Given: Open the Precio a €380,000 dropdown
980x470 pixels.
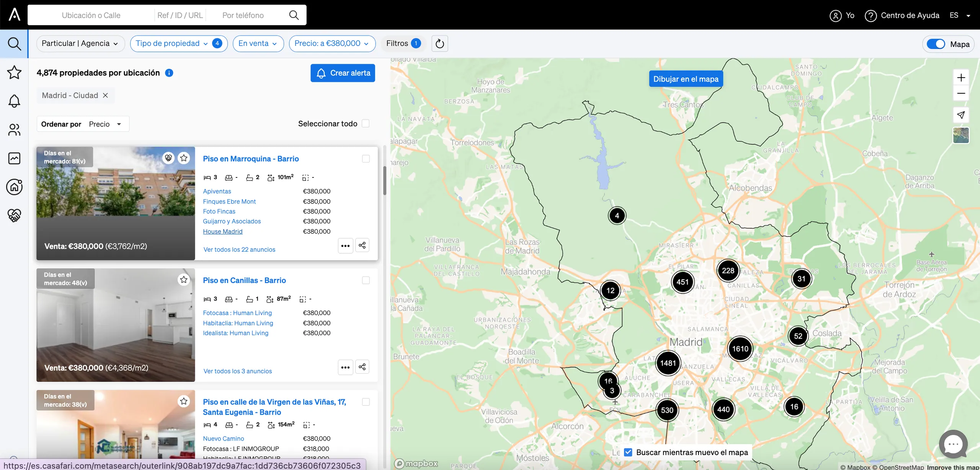Looking at the screenshot, I should click(x=332, y=44).
